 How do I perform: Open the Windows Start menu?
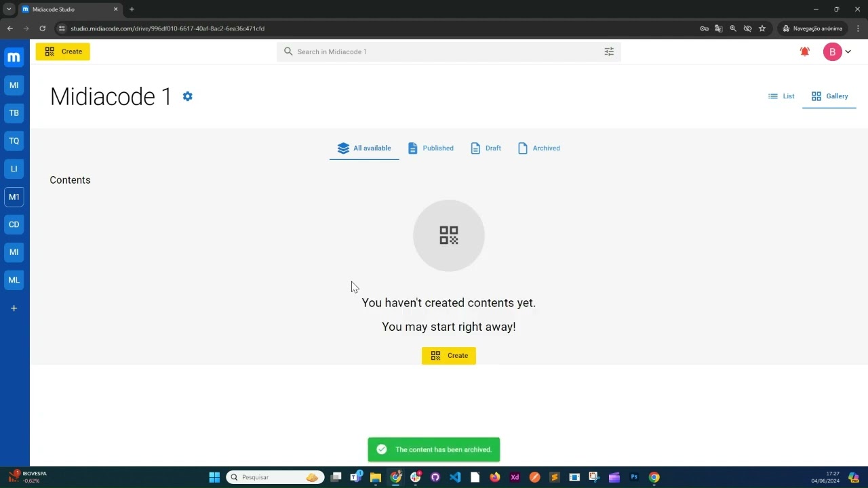[214, 477]
